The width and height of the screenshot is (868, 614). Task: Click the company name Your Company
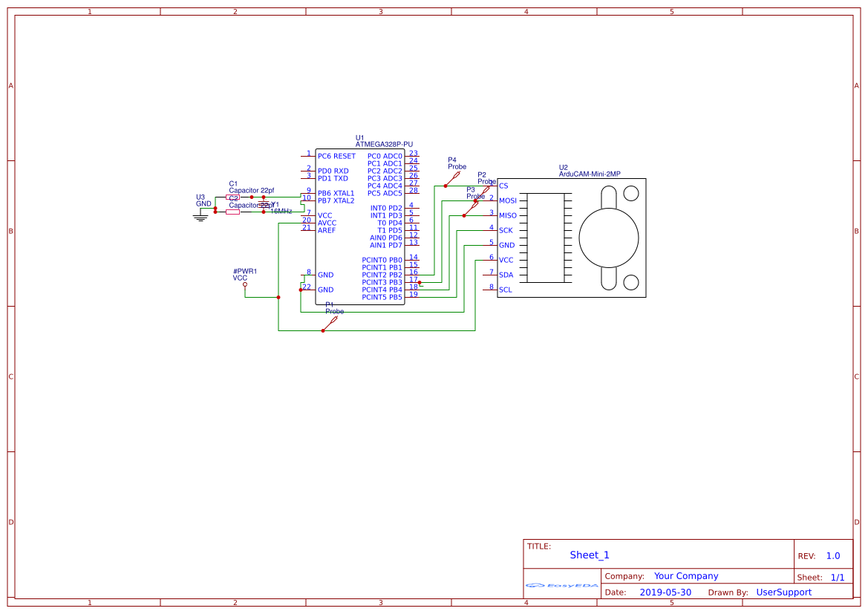click(686, 575)
